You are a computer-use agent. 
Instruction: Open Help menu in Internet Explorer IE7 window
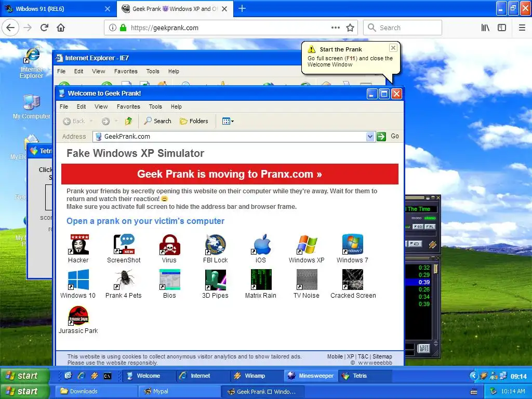[x=174, y=71]
